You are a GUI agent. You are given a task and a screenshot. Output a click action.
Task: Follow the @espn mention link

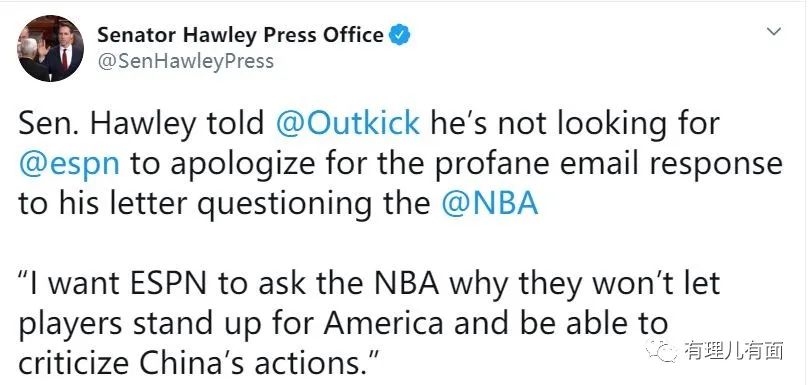69,164
